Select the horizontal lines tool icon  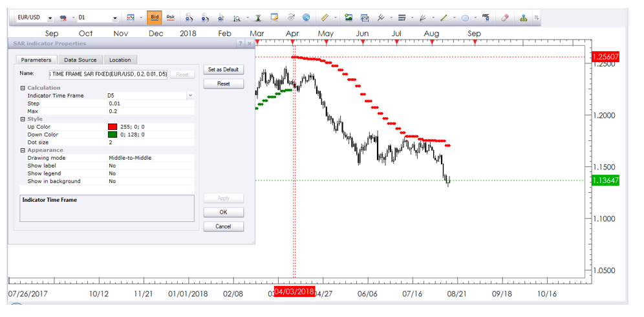point(402,17)
